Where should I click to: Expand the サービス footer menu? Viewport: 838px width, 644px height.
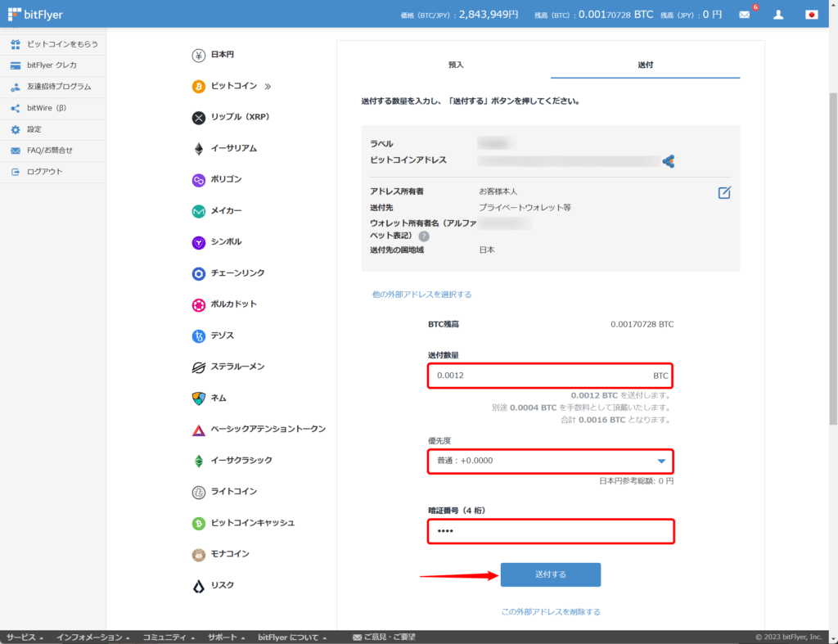coord(25,637)
